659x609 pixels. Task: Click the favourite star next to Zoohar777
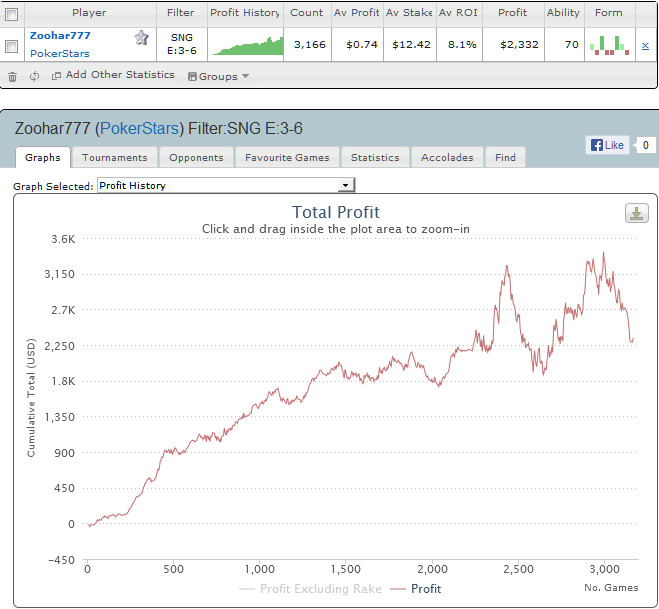(142, 37)
